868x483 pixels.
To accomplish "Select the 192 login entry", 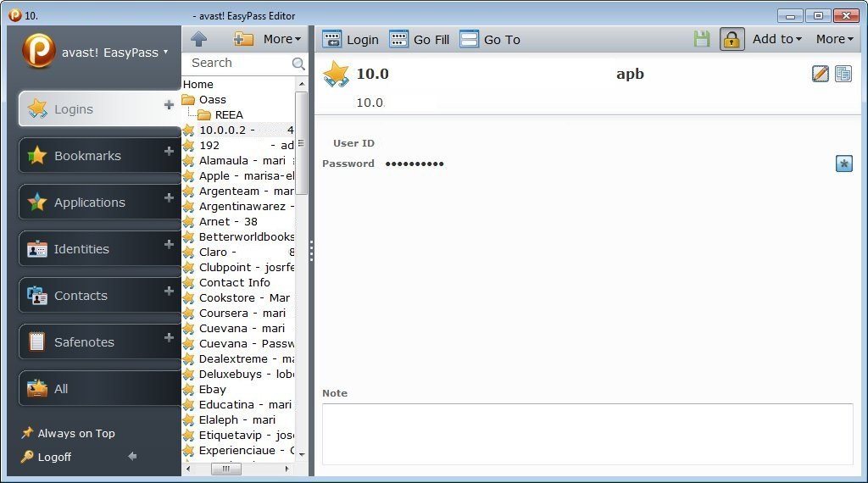I will click(x=238, y=145).
